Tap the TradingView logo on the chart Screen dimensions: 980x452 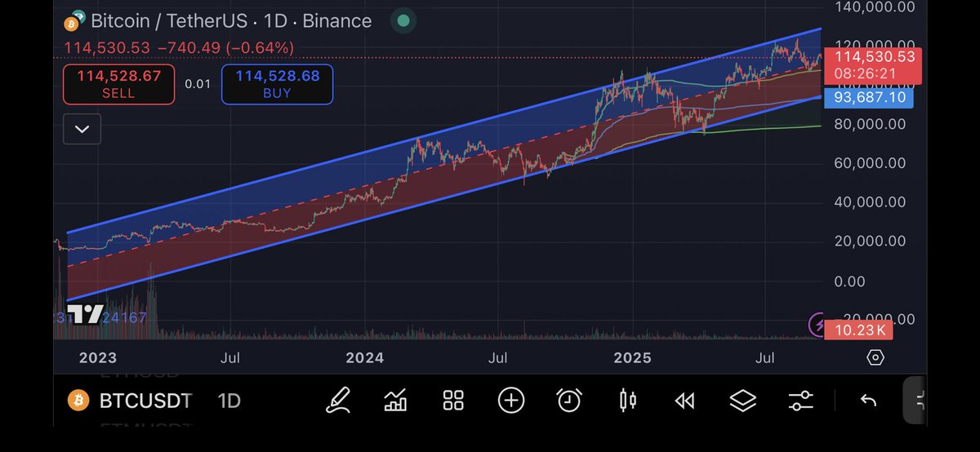point(85,314)
